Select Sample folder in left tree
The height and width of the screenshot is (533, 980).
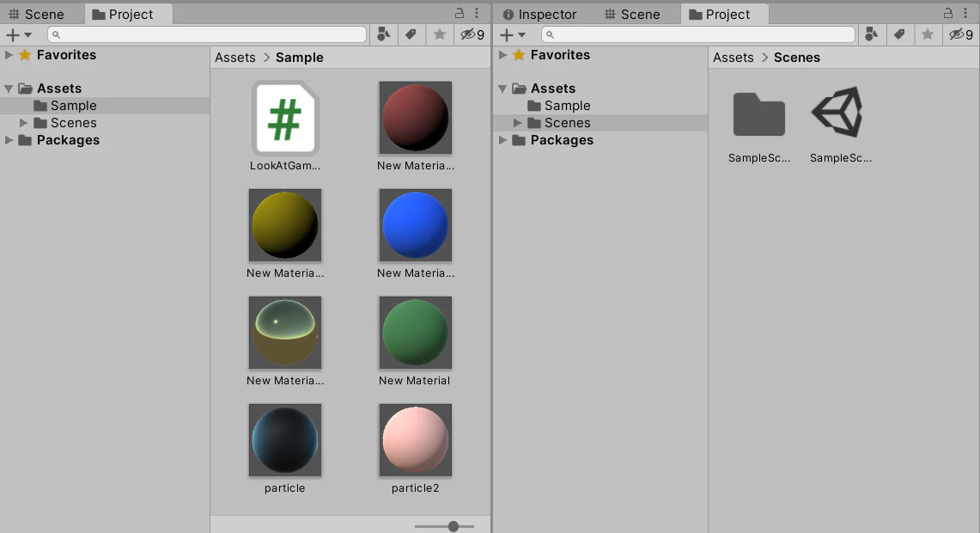tap(105, 106)
